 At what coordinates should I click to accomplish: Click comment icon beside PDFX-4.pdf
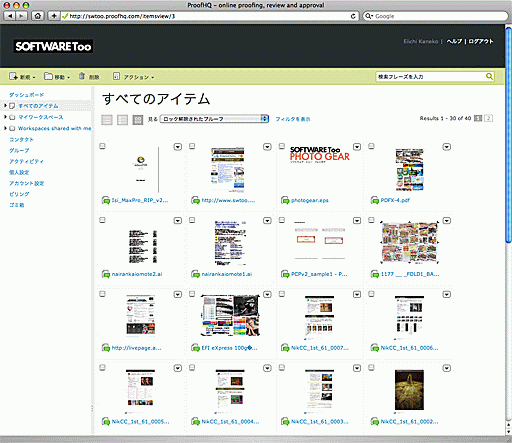(375, 200)
